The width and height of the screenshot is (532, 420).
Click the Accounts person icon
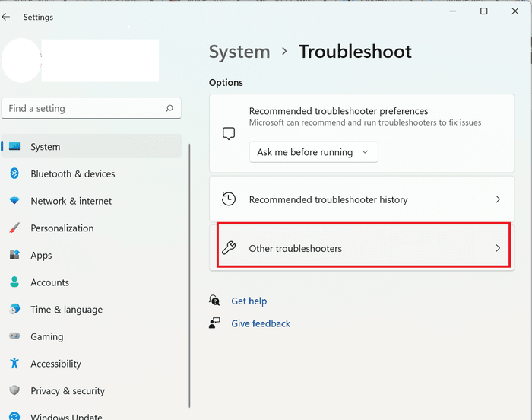tap(14, 282)
